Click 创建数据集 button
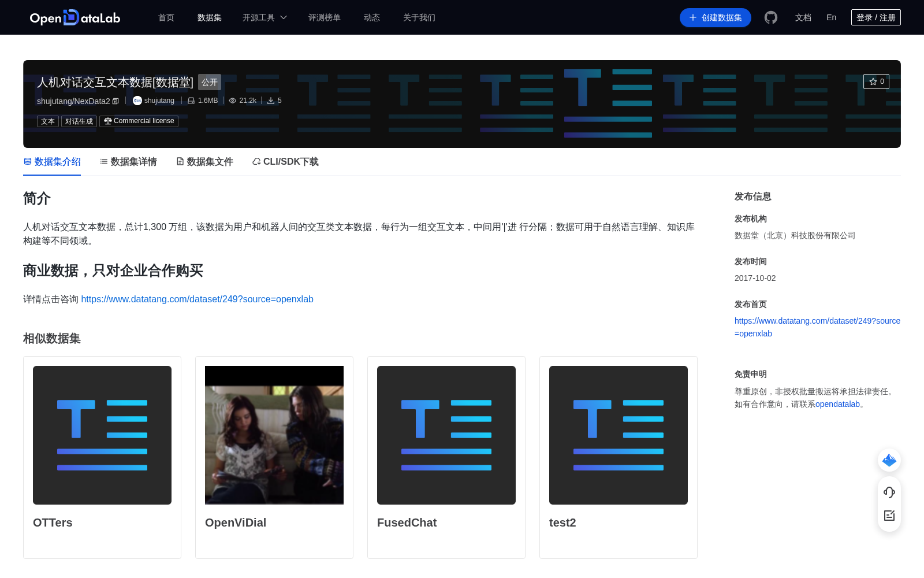Screen dimensions: 924x578 click(x=716, y=17)
